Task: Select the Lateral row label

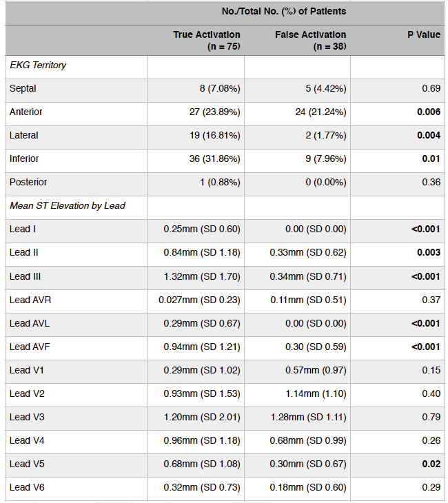Action: [24, 136]
